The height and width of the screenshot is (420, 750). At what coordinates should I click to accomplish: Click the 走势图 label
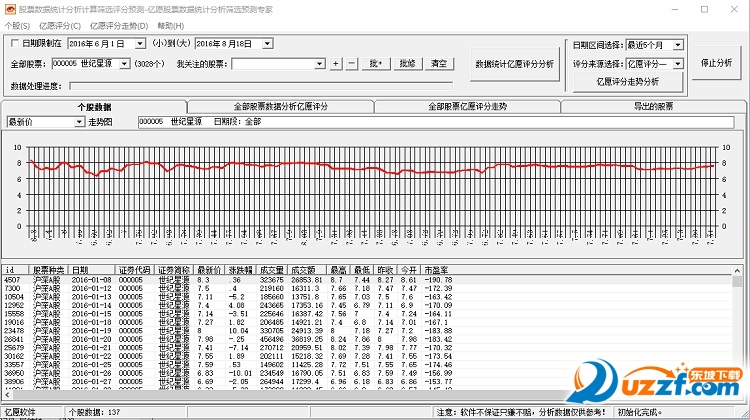point(100,122)
